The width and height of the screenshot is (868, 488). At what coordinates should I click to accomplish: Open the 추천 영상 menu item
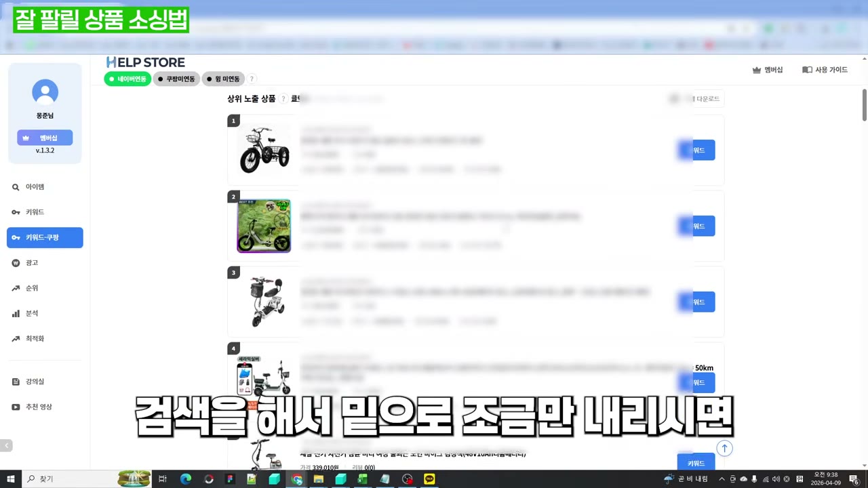(45, 407)
